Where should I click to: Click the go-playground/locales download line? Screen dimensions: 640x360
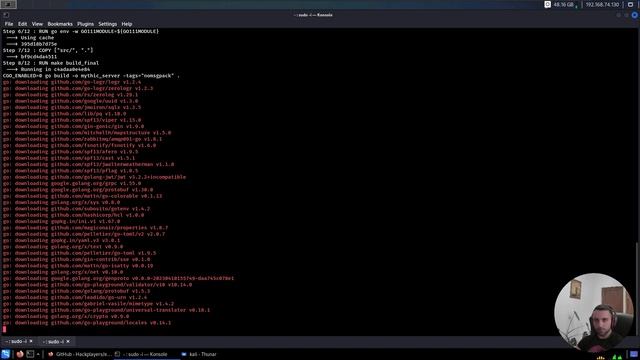87,322
